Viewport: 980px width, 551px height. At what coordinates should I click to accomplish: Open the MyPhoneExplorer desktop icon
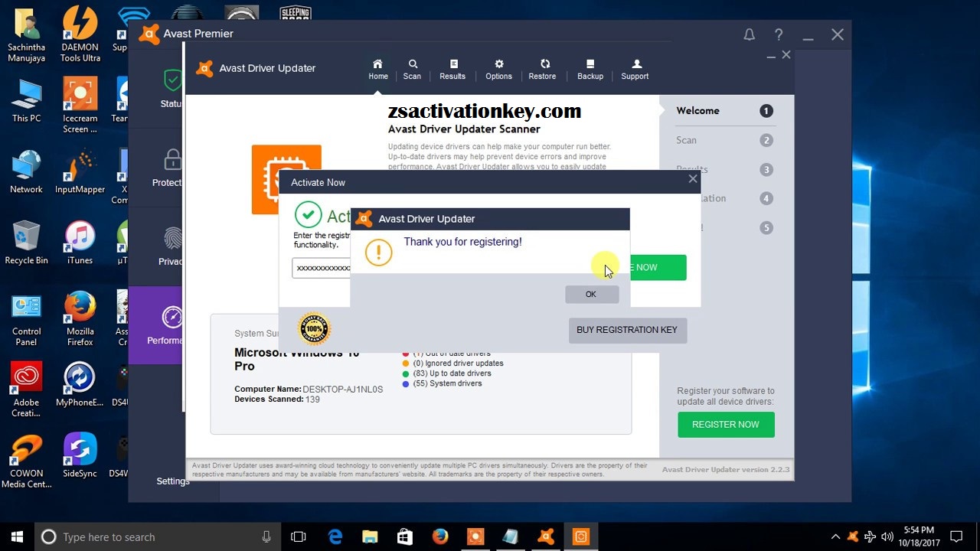coord(80,385)
